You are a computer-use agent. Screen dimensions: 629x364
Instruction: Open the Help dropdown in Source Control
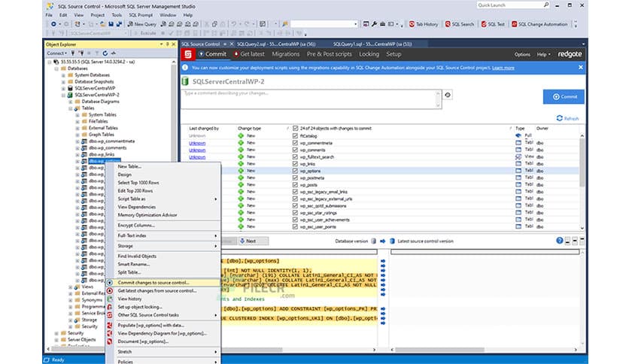click(543, 54)
